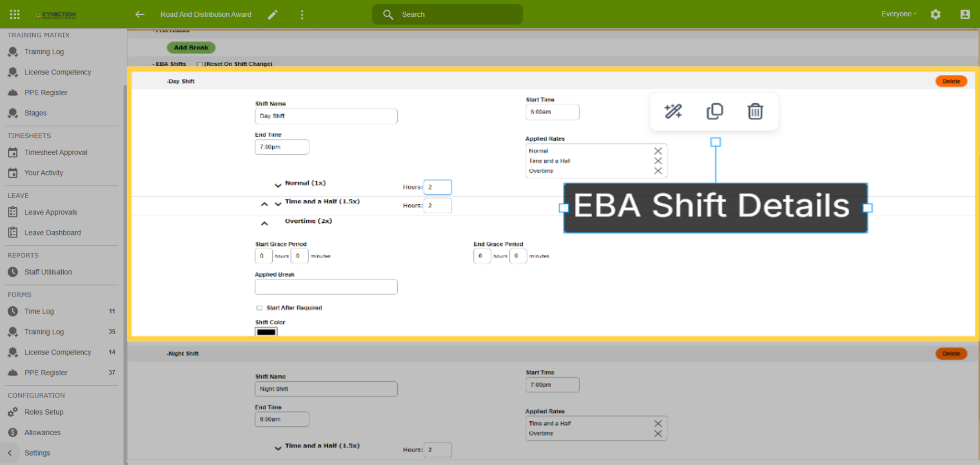The width and height of the screenshot is (980, 465).
Task: Open Day Shift Applied Break dropdown
Action: point(326,287)
